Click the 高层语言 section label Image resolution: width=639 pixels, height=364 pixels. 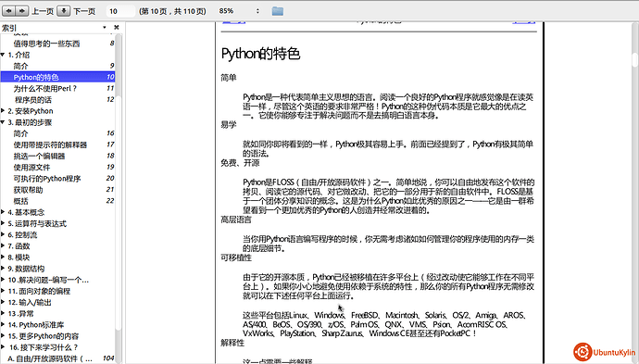[x=236, y=220]
